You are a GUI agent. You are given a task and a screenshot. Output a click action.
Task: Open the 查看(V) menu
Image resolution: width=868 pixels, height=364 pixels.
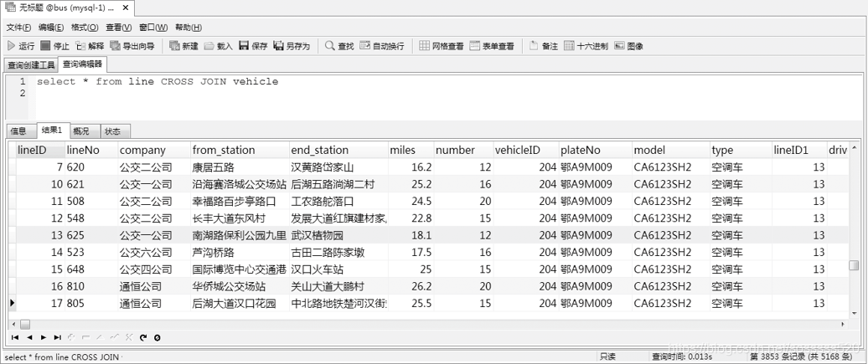pos(119,27)
